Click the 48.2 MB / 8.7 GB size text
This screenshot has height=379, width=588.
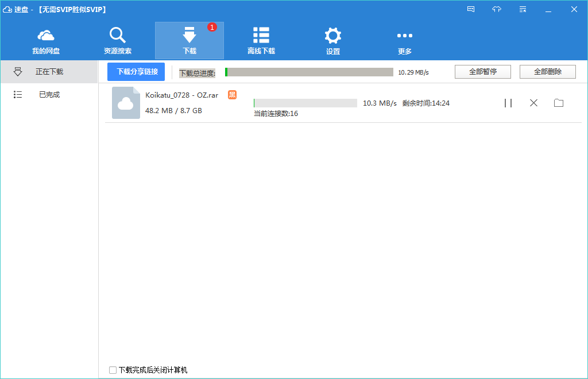tap(173, 111)
